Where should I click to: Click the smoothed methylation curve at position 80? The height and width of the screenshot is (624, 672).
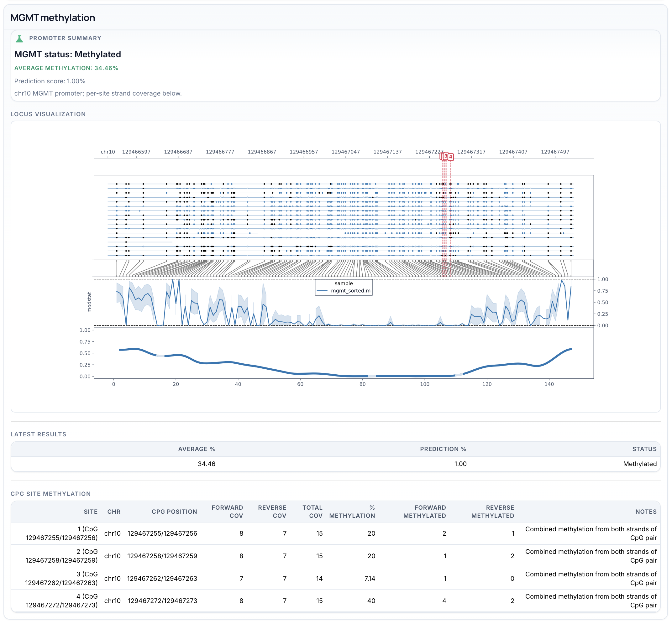(364, 375)
